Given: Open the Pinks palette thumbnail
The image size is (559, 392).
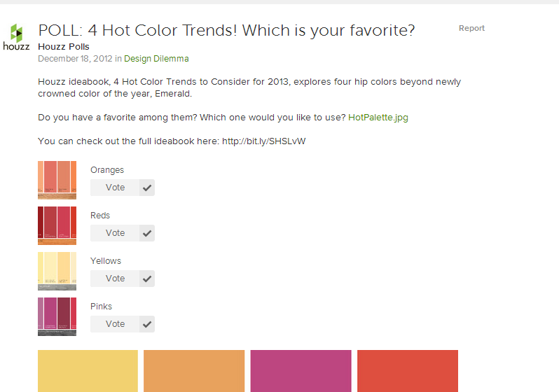Looking at the screenshot, I should 57,316.
